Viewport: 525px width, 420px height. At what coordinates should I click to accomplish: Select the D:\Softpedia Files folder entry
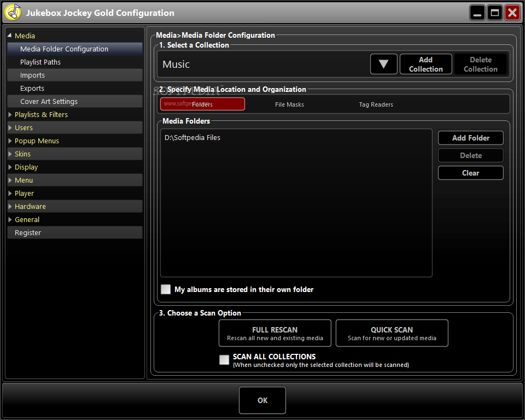192,138
